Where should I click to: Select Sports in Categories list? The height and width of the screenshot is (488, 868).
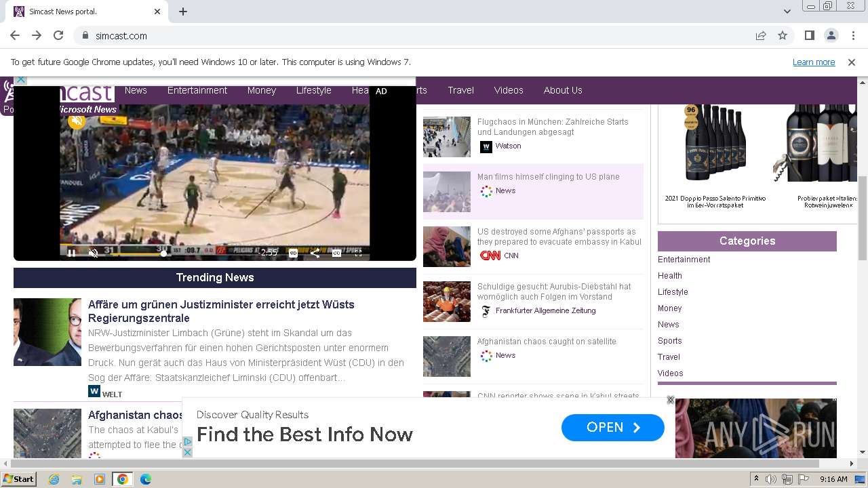click(x=670, y=341)
